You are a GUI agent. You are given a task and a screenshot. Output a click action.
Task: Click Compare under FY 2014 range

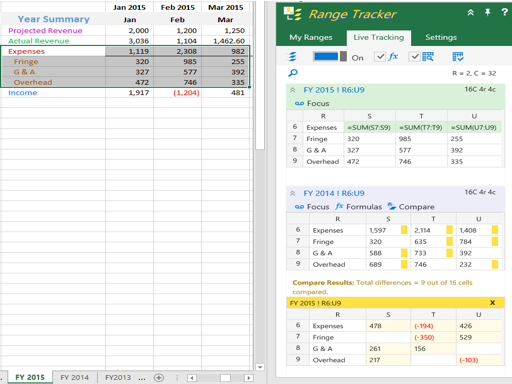coord(411,207)
